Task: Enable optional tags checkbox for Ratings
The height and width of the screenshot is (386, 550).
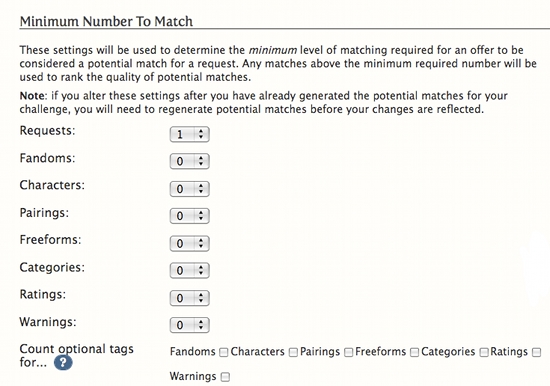Action: (536, 352)
